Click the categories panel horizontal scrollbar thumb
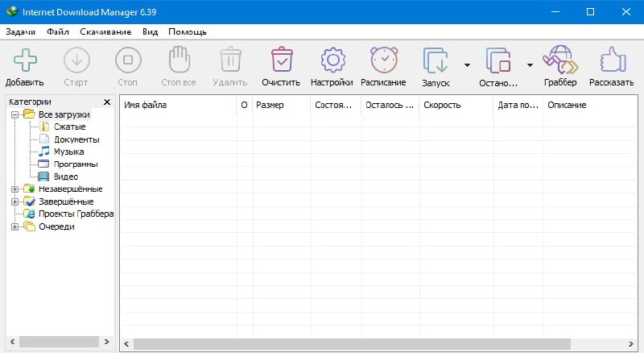644x353 pixels. coord(59,342)
